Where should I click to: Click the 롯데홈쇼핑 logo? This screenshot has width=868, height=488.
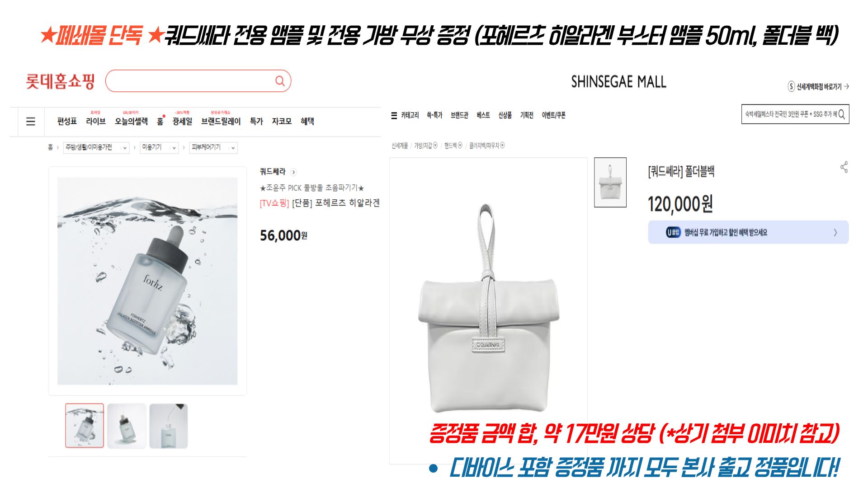[x=60, y=81]
